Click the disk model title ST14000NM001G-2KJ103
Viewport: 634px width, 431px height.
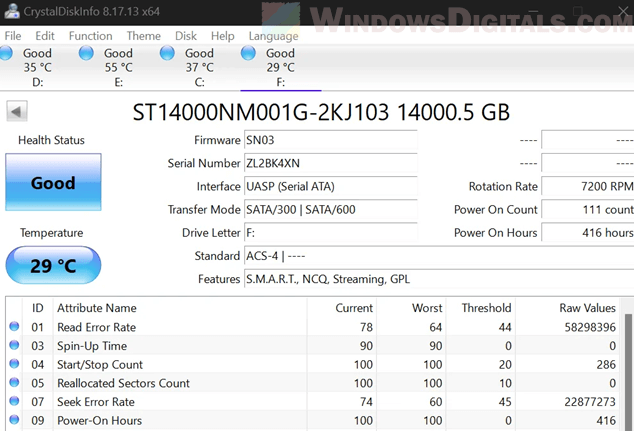(x=261, y=112)
